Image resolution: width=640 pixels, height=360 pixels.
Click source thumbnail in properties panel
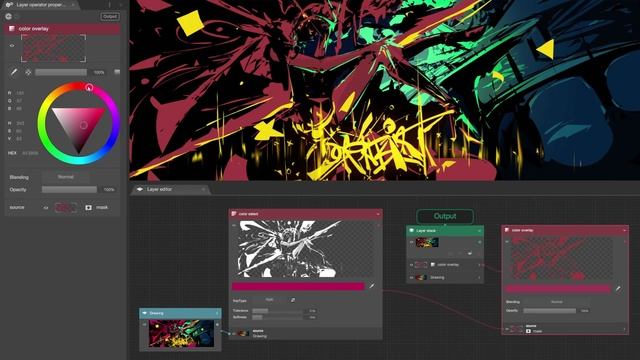[66, 208]
